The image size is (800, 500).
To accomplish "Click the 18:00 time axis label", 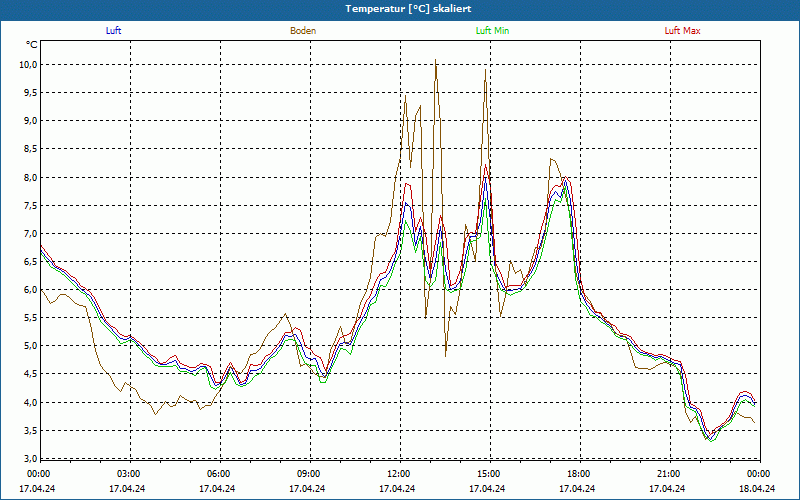I will [578, 474].
